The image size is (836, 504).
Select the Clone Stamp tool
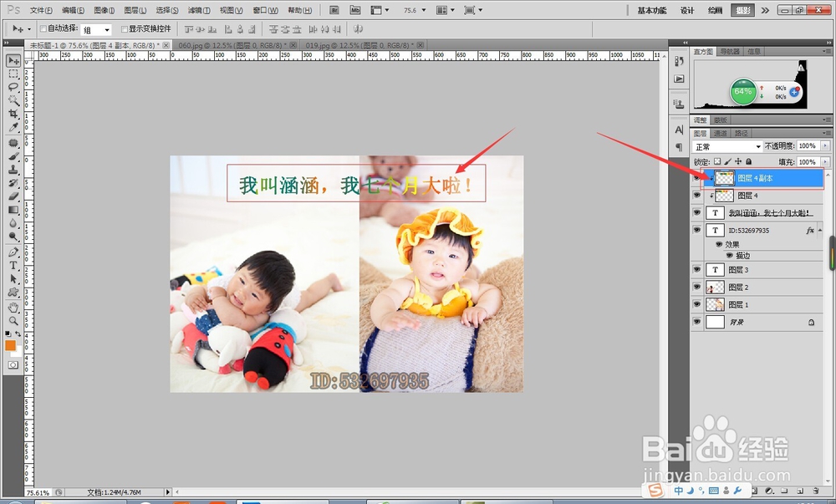(13, 170)
